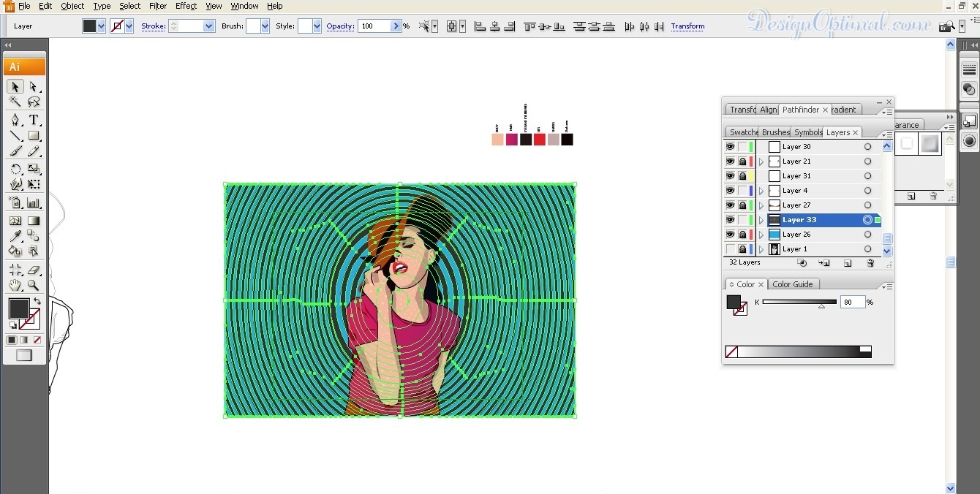
Task: Select the Selection tool (black arrow)
Action: pyautogui.click(x=15, y=87)
